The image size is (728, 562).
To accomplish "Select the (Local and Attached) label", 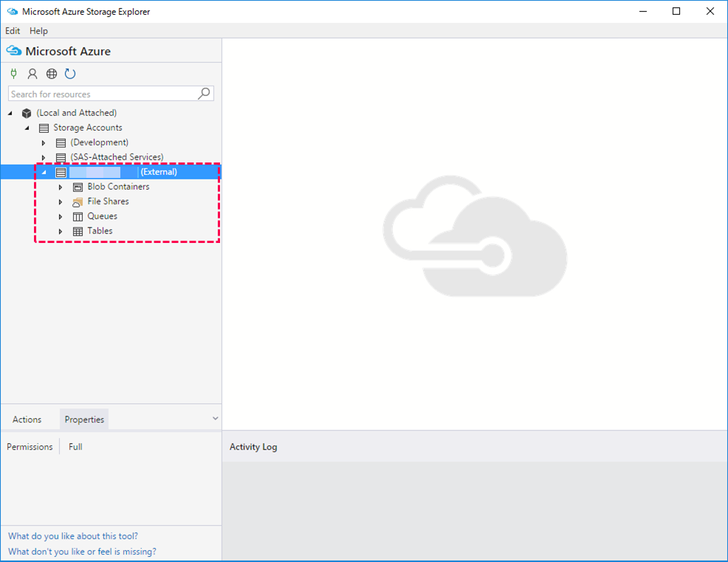I will tap(77, 112).
